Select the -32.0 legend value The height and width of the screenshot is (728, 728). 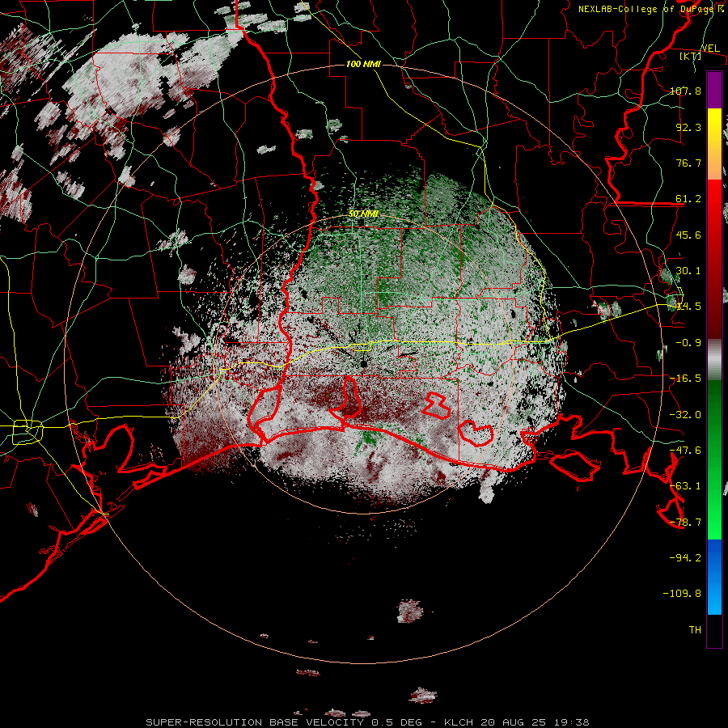(x=685, y=414)
